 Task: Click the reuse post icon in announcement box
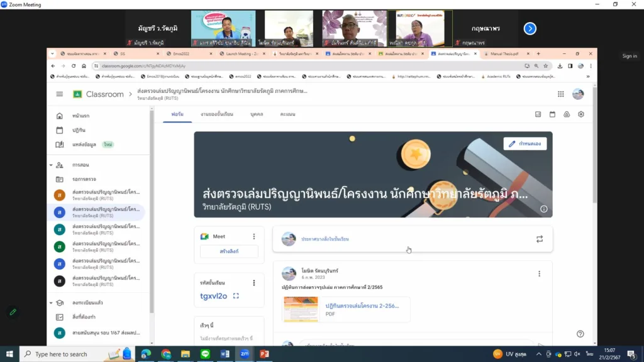pos(540,239)
